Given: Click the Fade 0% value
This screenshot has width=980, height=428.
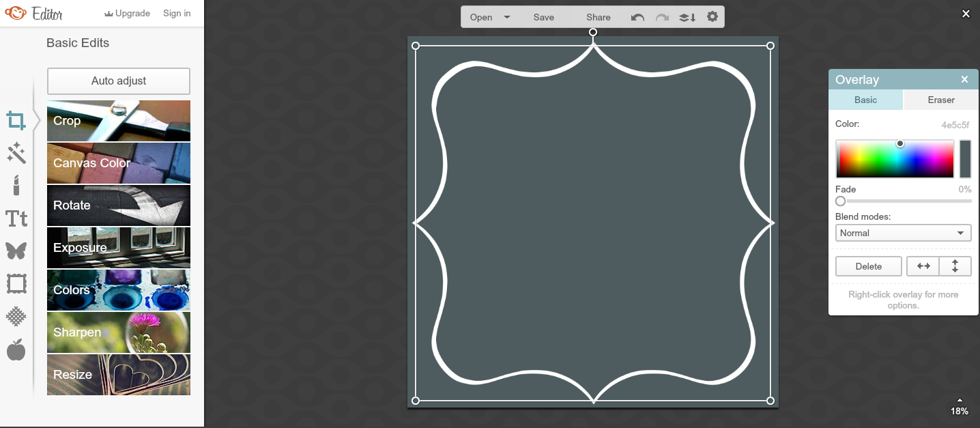Looking at the screenshot, I should [x=964, y=189].
